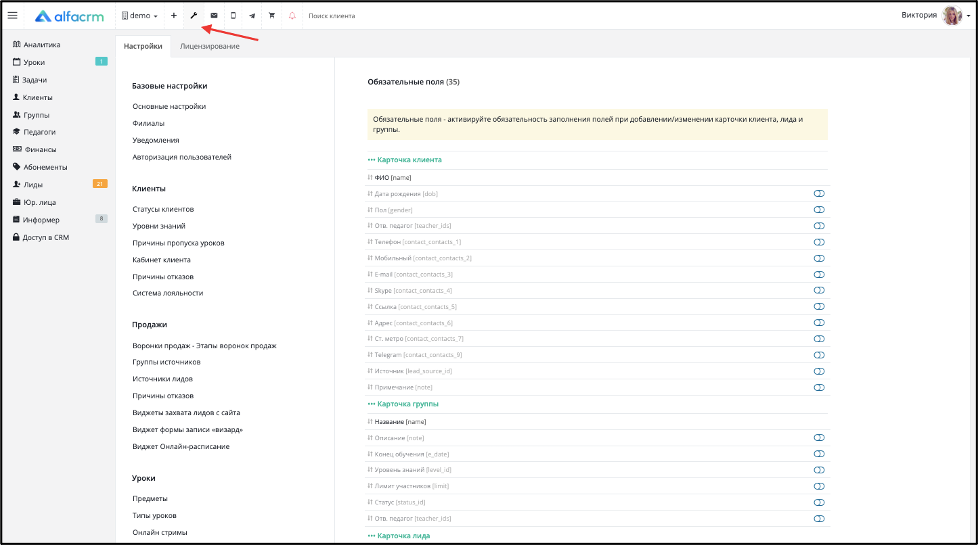Collapse the Карточка лида section
This screenshot has height=545, width=979.
(399, 536)
